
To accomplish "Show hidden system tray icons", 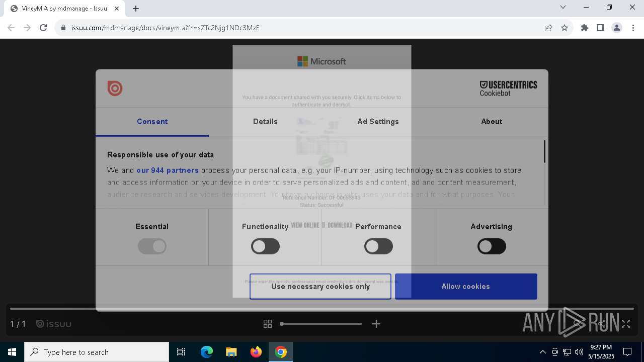I will coord(542,352).
